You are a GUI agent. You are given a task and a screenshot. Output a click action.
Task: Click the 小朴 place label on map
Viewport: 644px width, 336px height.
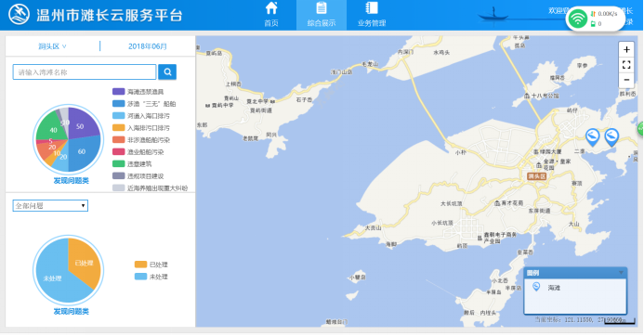point(460,152)
